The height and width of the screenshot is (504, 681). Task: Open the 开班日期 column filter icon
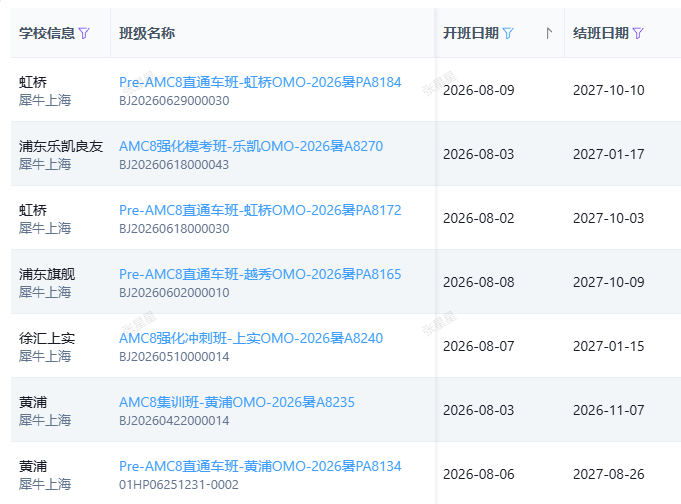508,33
